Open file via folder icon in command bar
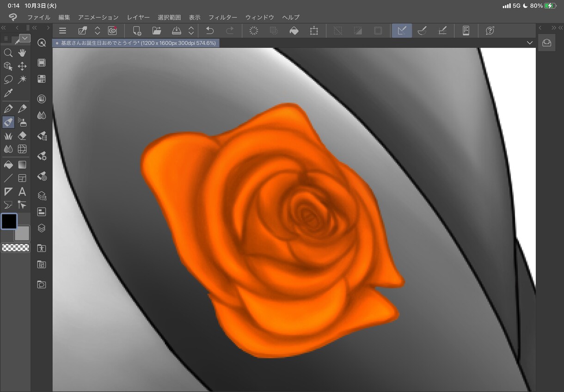This screenshot has width=564, height=392. (157, 31)
